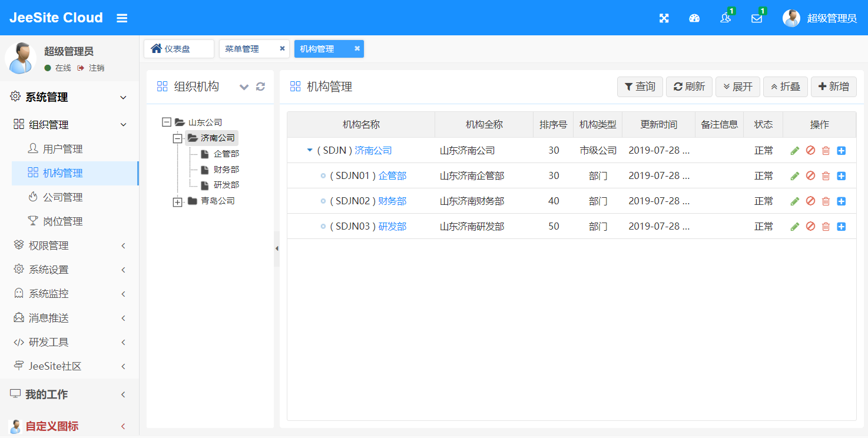Edit the 研发部 row with the pencil icon
This screenshot has height=438, width=868.
point(795,227)
